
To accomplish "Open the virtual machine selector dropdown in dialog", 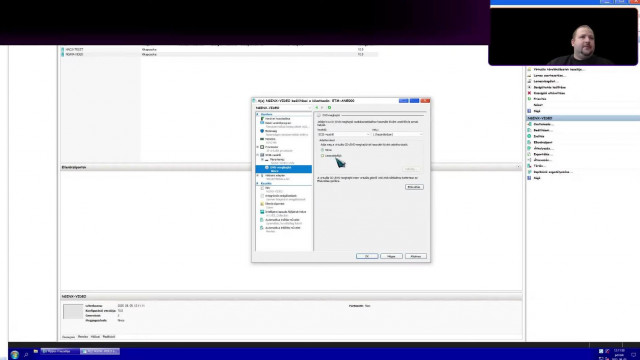I will pos(283,108).
